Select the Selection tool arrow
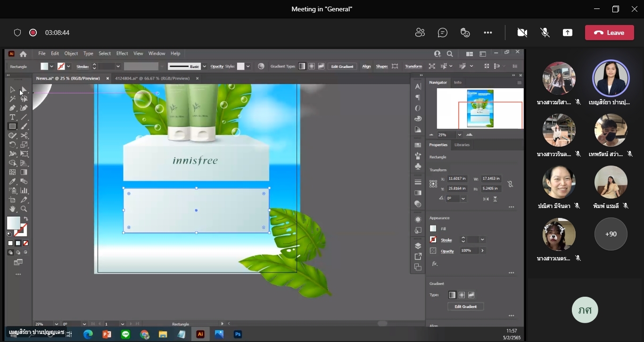 pyautogui.click(x=13, y=90)
